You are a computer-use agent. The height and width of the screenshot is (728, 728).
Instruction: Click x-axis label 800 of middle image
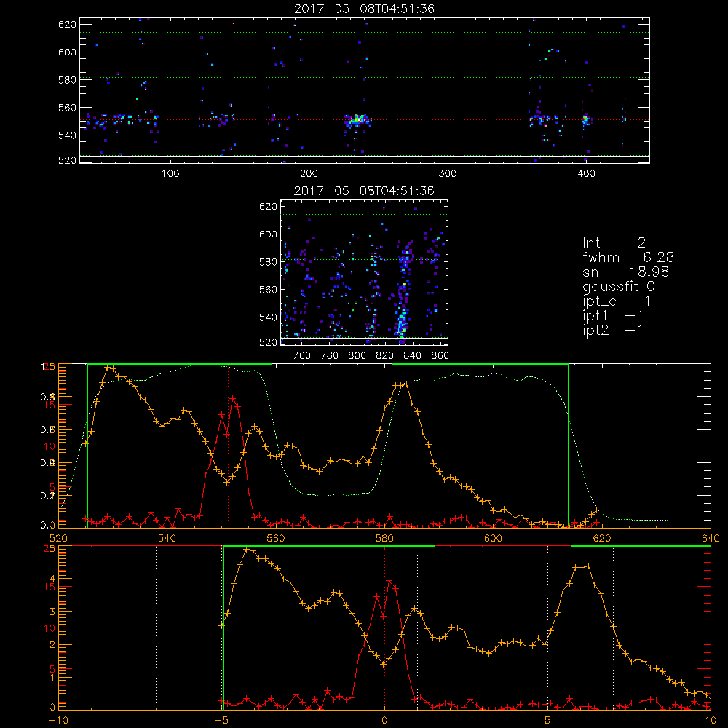click(x=357, y=356)
